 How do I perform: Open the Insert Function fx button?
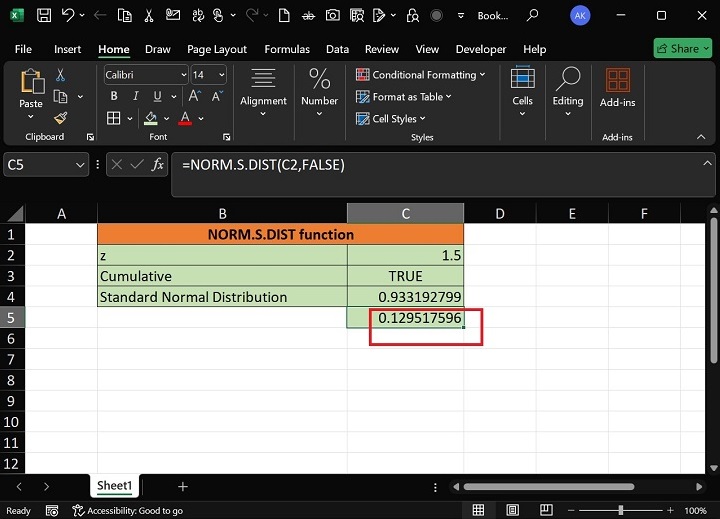coord(158,165)
